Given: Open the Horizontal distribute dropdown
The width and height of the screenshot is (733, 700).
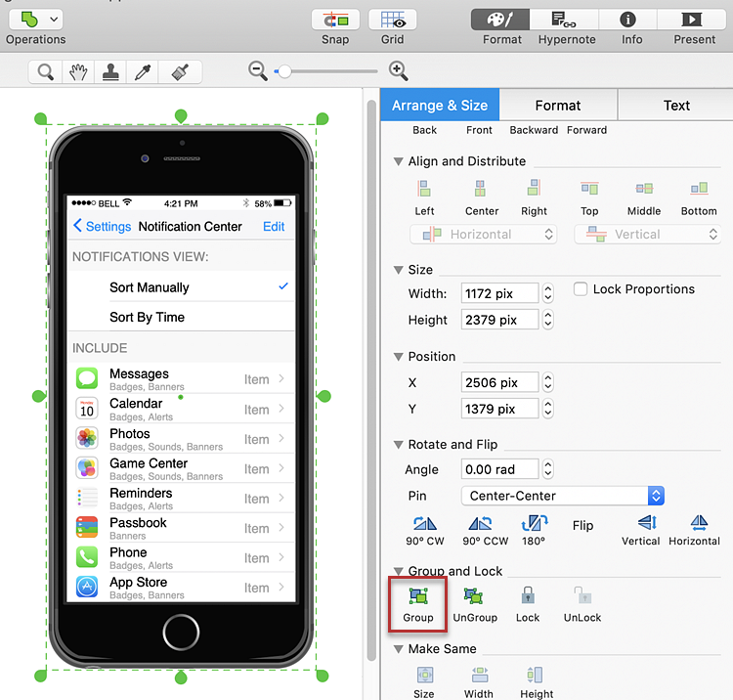Looking at the screenshot, I should click(x=484, y=235).
